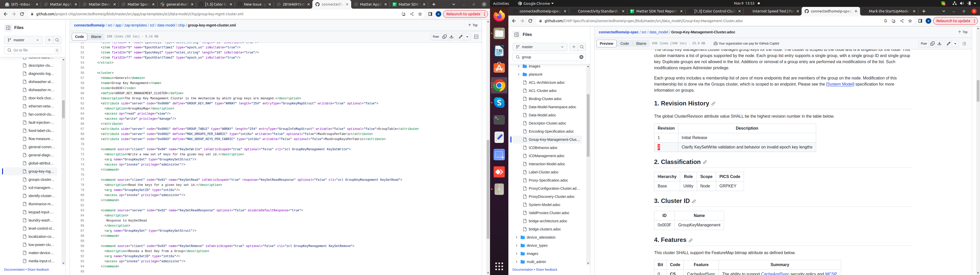Clear the group search field with X icon
This screenshot has width=980, height=275.
tap(581, 57)
